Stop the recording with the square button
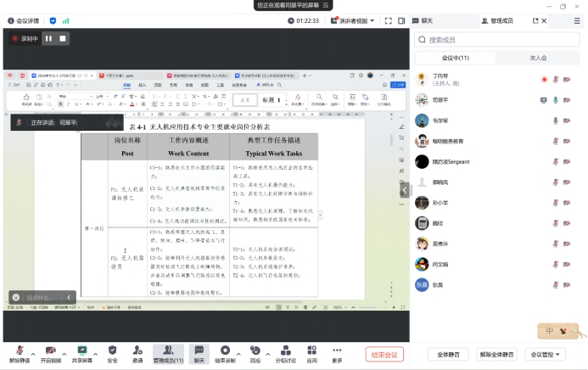The width and height of the screenshot is (588, 370). 62,38
